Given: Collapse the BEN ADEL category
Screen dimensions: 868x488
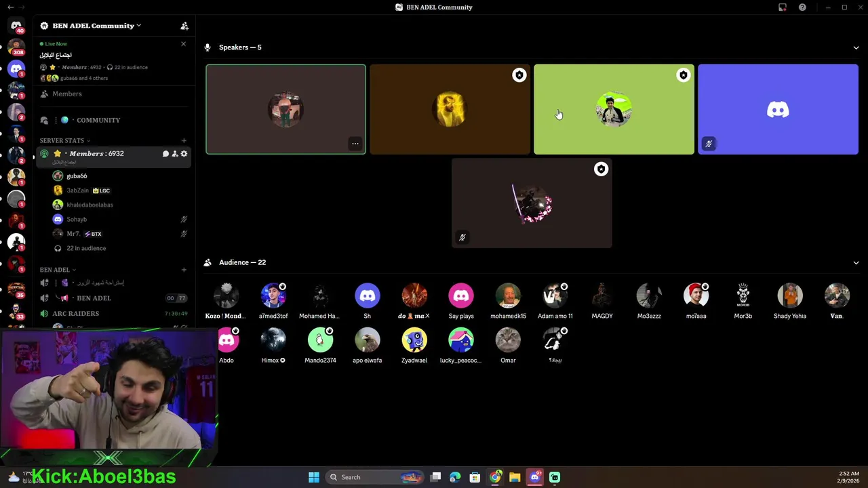Looking at the screenshot, I should pos(58,270).
